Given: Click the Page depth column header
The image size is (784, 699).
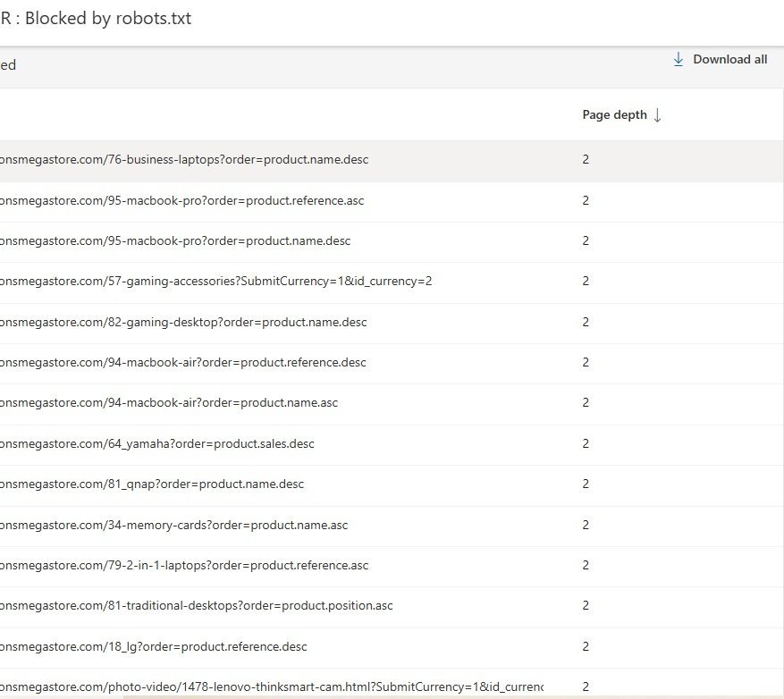Looking at the screenshot, I should click(614, 115).
